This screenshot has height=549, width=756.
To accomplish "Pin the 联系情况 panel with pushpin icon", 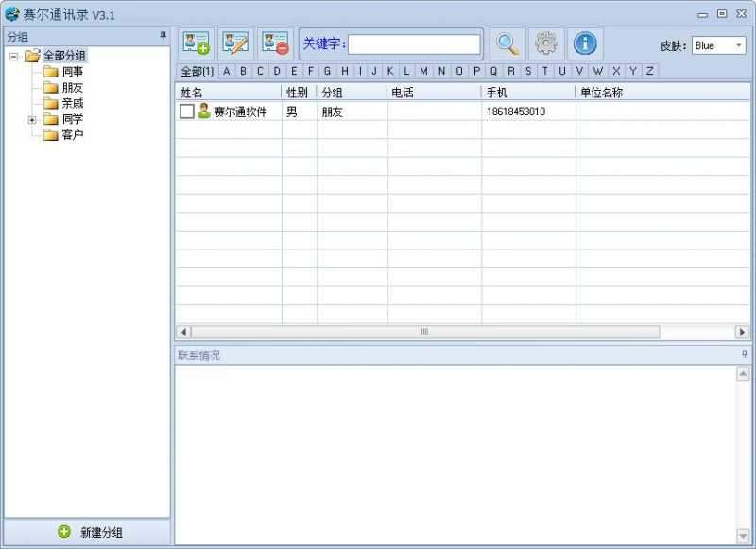I will 745,354.
